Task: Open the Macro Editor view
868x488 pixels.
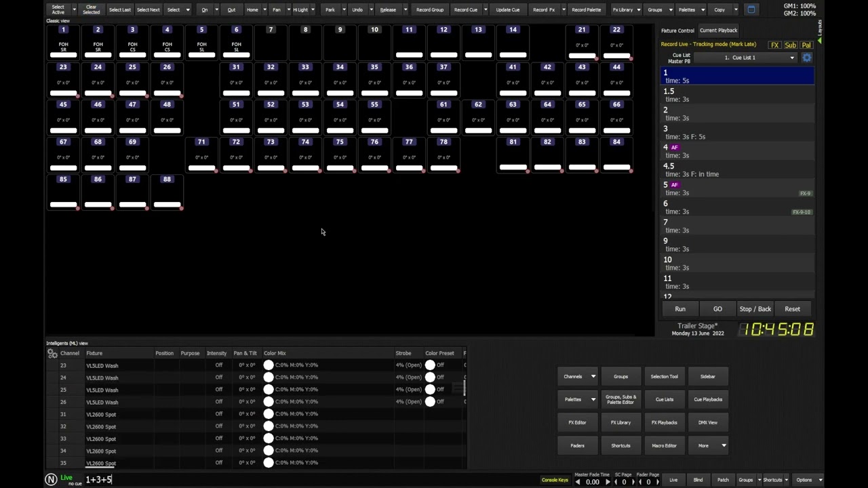Action: pyautogui.click(x=664, y=445)
